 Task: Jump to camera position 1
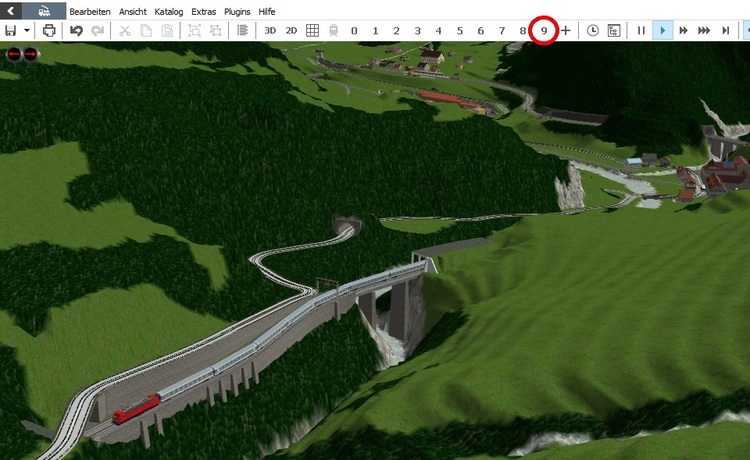(375, 31)
